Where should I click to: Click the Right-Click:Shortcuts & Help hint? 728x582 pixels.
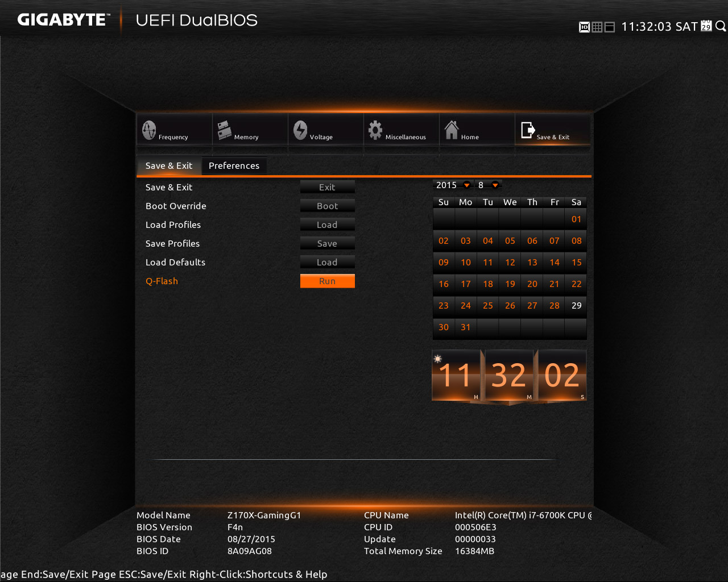(x=258, y=574)
